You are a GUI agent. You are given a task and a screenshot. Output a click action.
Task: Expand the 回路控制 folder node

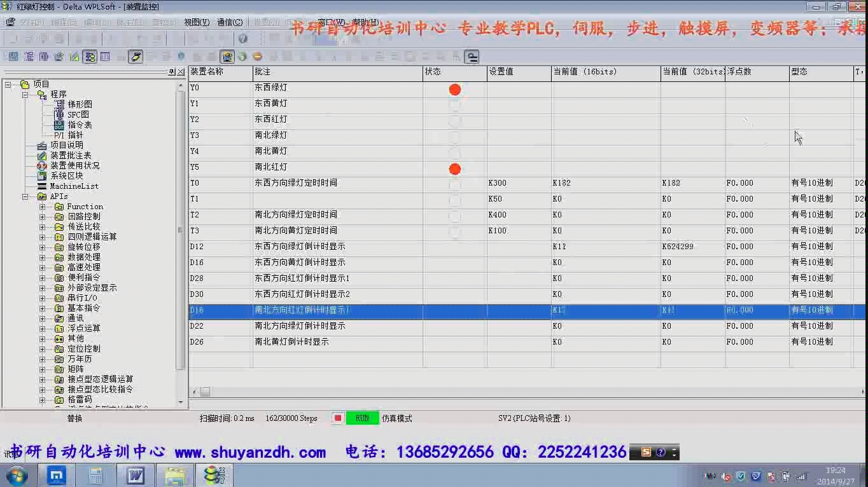pyautogui.click(x=43, y=217)
